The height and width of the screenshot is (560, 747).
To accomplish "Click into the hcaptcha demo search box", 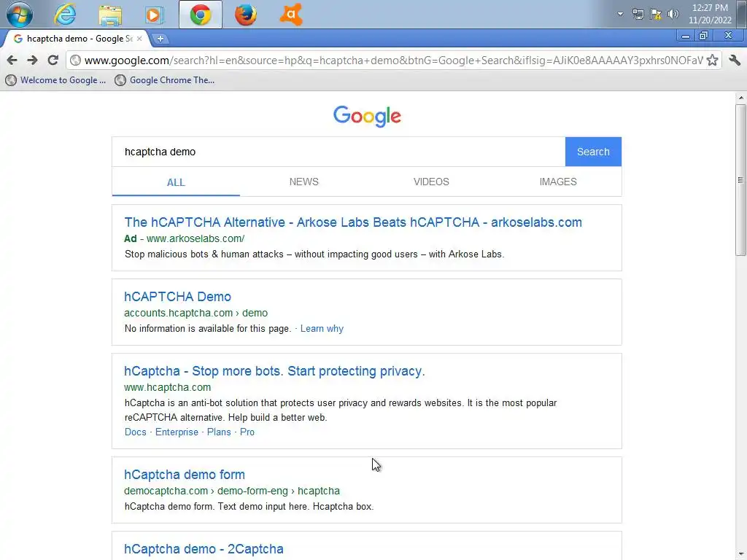I will [x=338, y=152].
